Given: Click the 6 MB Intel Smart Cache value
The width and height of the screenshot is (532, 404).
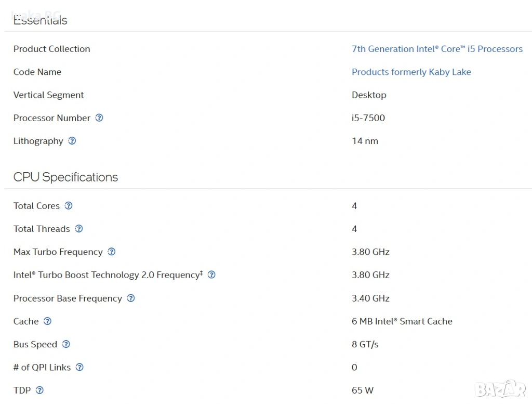Looking at the screenshot, I should (x=402, y=321).
